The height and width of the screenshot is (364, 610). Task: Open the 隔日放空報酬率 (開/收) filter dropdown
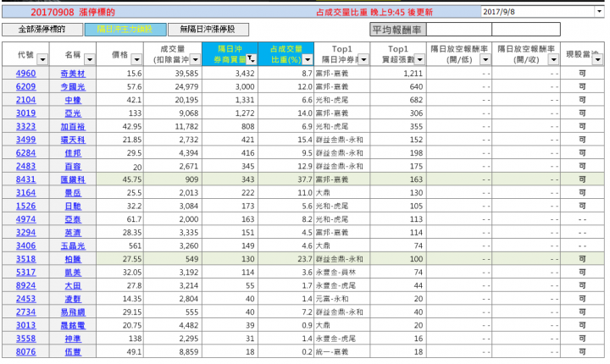tap(553, 59)
